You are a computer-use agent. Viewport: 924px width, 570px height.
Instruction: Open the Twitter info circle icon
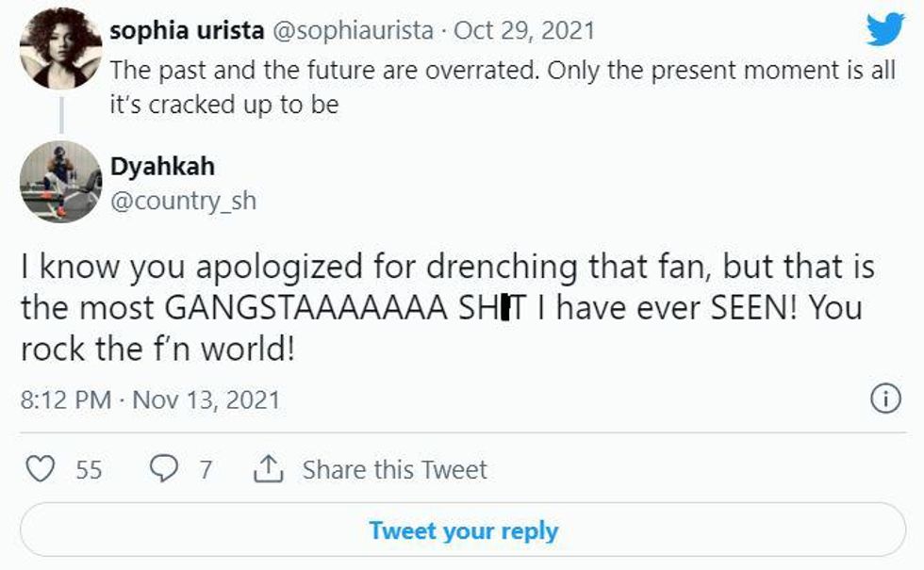coord(884,399)
